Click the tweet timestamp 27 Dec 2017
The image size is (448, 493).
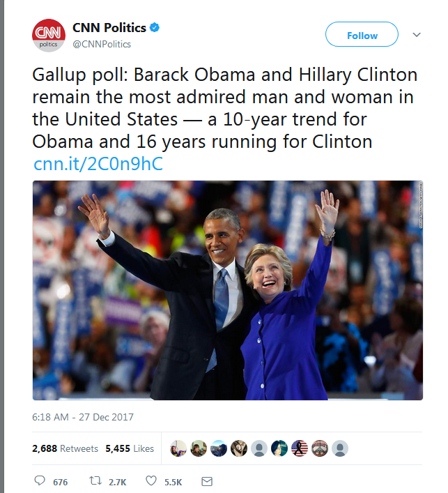(x=83, y=417)
